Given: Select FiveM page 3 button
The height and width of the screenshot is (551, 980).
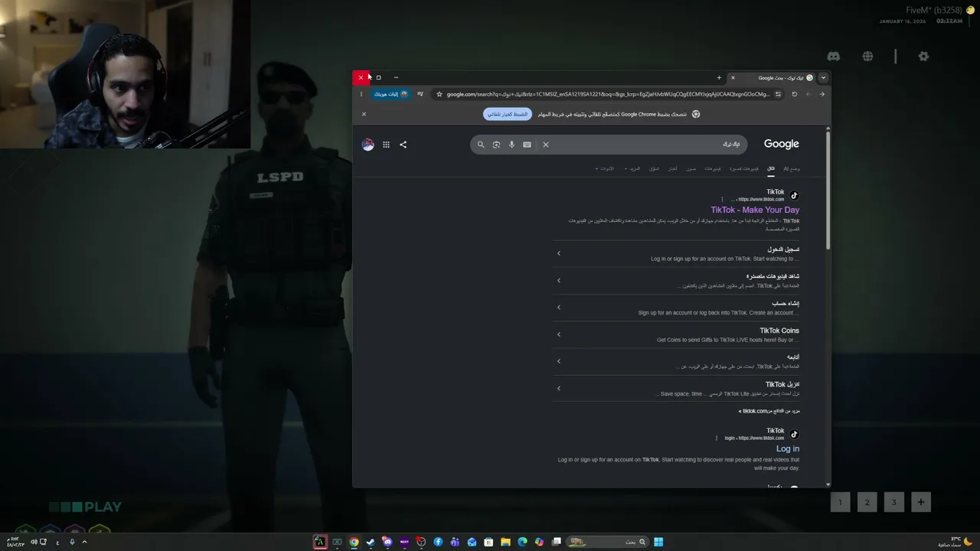Looking at the screenshot, I should click(x=893, y=502).
